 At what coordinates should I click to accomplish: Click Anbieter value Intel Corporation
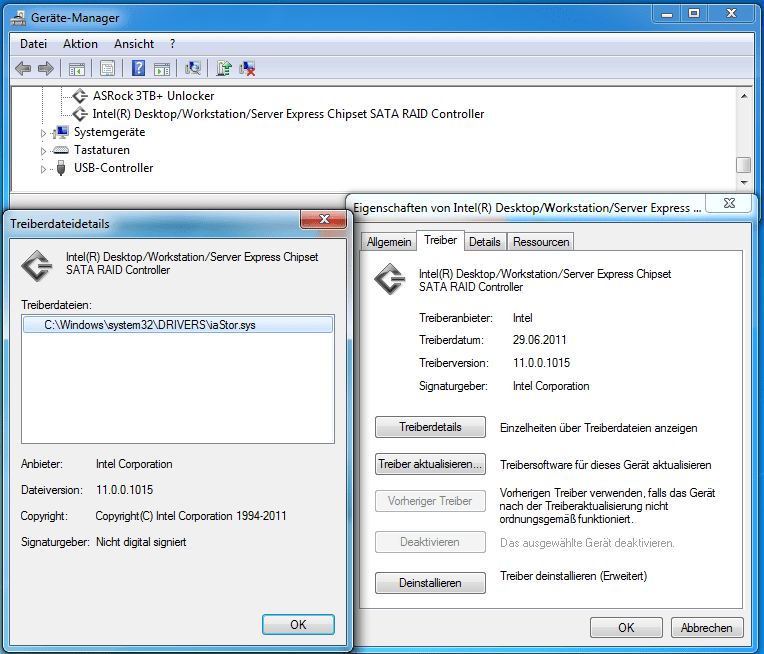point(134,464)
